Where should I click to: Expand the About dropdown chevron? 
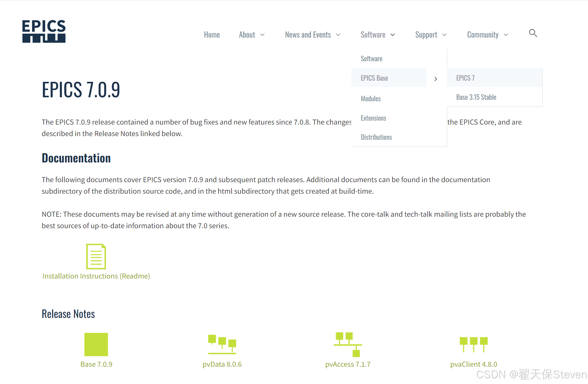point(262,35)
